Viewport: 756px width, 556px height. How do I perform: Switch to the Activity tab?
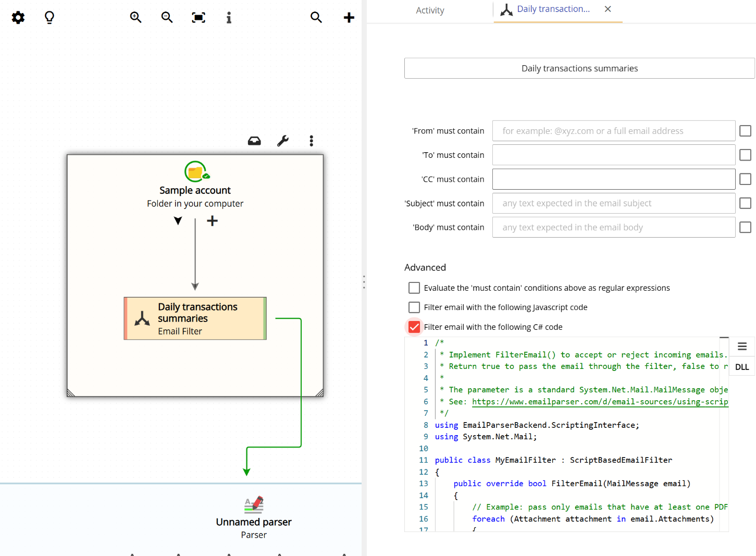click(430, 10)
